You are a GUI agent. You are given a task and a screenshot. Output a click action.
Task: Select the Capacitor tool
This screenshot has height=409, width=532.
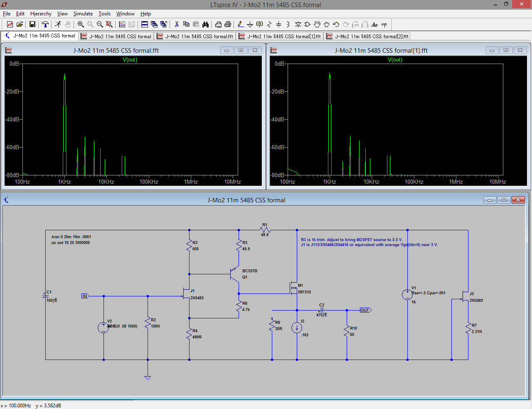tap(278, 25)
